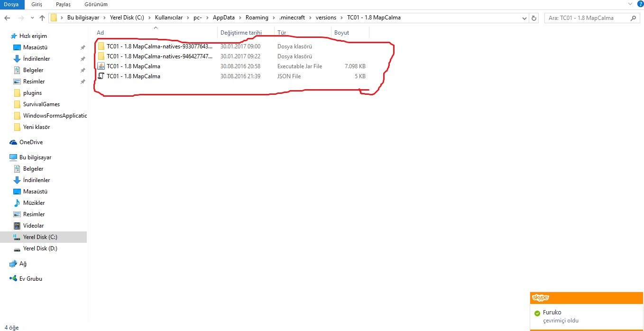Viewport: 644px width, 331px height.
Task: Go forward with the forward arrow
Action: [x=20, y=18]
